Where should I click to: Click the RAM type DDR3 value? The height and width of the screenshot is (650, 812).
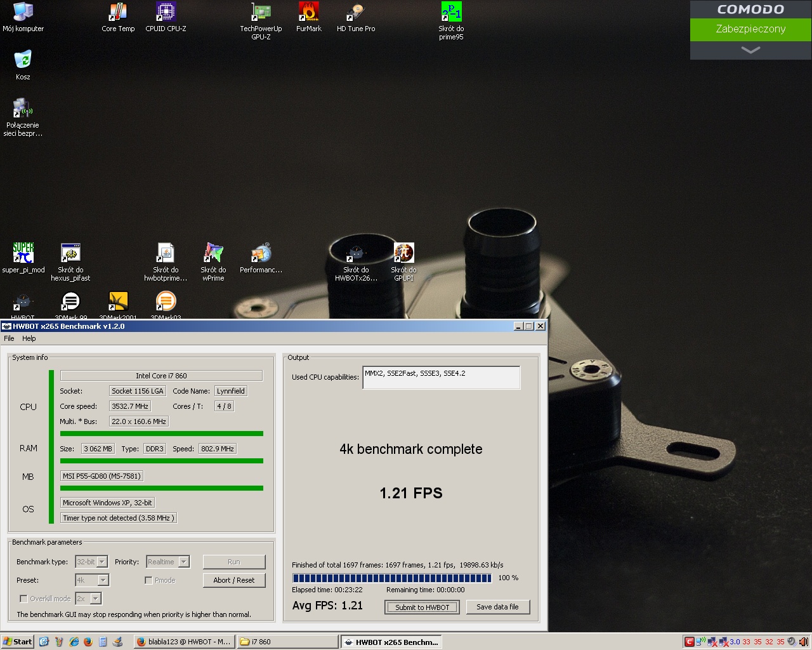[155, 449]
